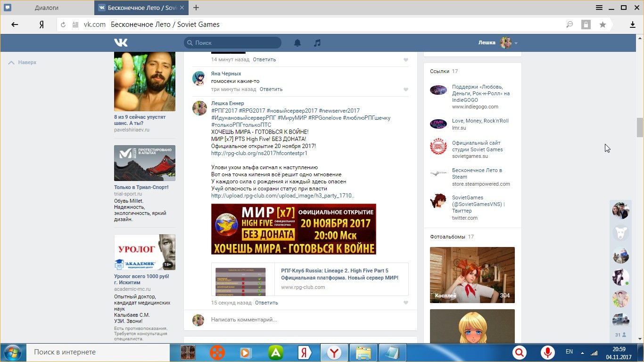Launch Lineage II from the taskbar
The height and width of the screenshot is (362, 644).
click(x=189, y=353)
